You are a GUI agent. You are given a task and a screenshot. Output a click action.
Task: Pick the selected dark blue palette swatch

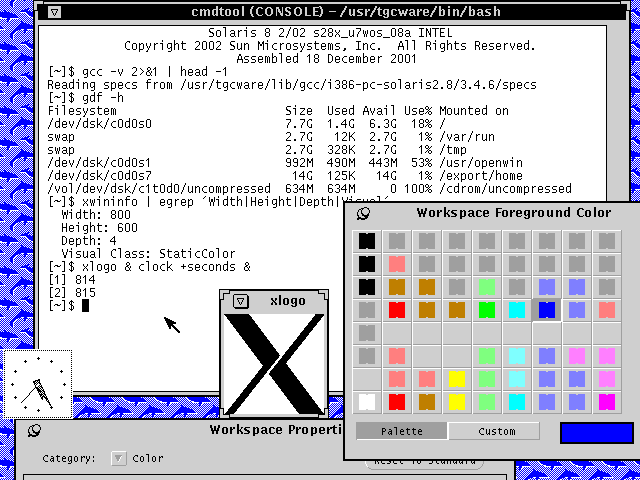click(x=547, y=310)
